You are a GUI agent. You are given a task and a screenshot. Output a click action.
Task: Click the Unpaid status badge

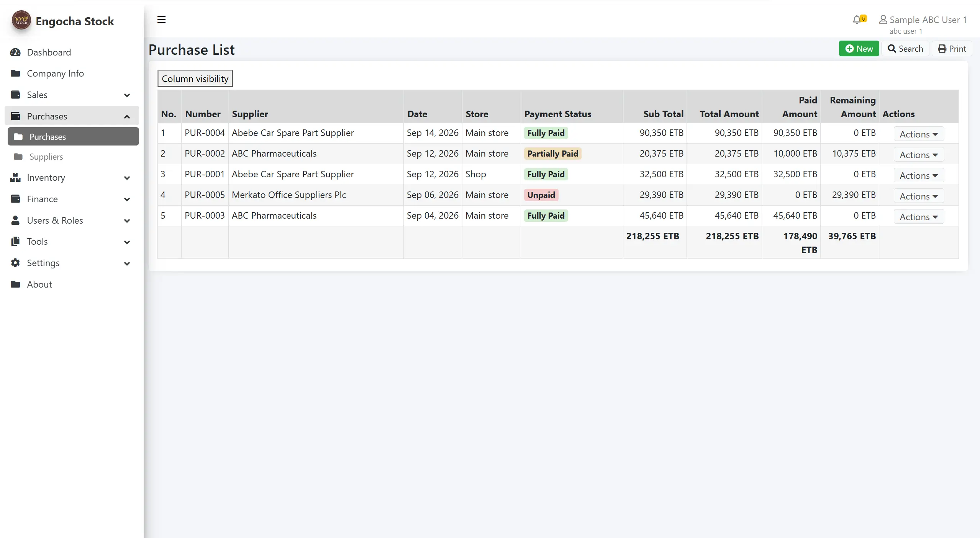click(x=541, y=195)
